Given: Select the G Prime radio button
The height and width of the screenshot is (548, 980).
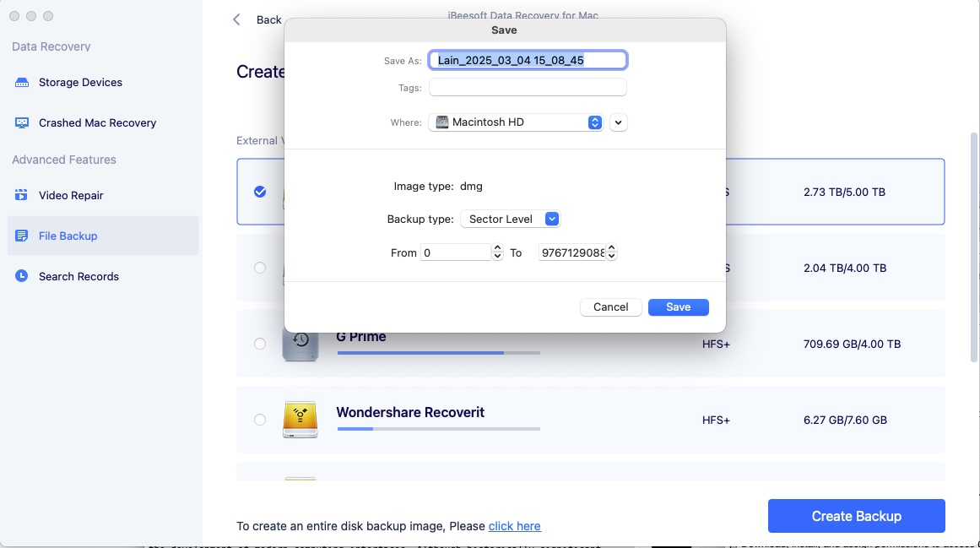Looking at the screenshot, I should coord(260,344).
